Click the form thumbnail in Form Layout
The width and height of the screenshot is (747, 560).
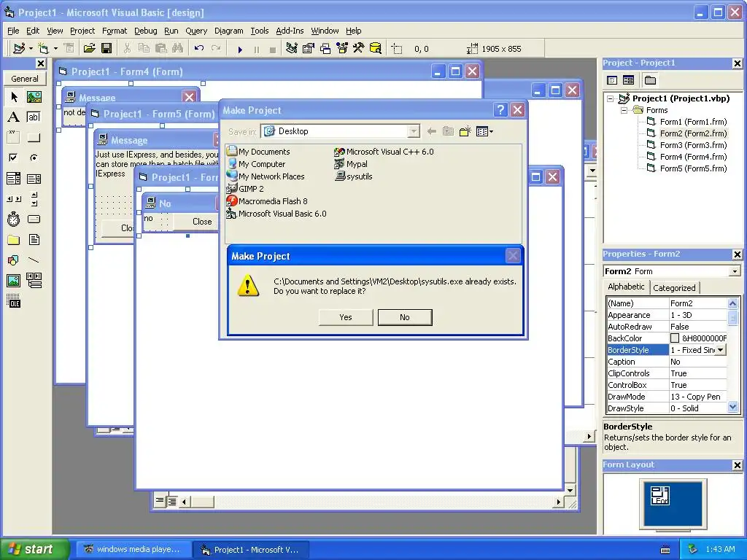(659, 496)
